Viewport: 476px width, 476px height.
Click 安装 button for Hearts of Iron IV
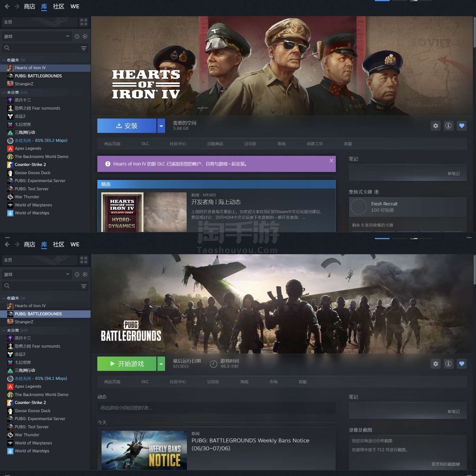pos(127,126)
